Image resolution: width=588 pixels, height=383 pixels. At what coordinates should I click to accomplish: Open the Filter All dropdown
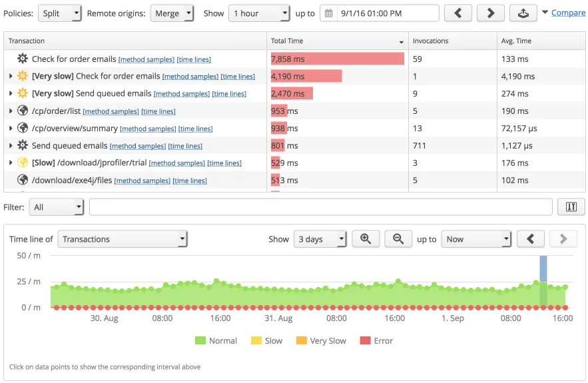pos(56,207)
